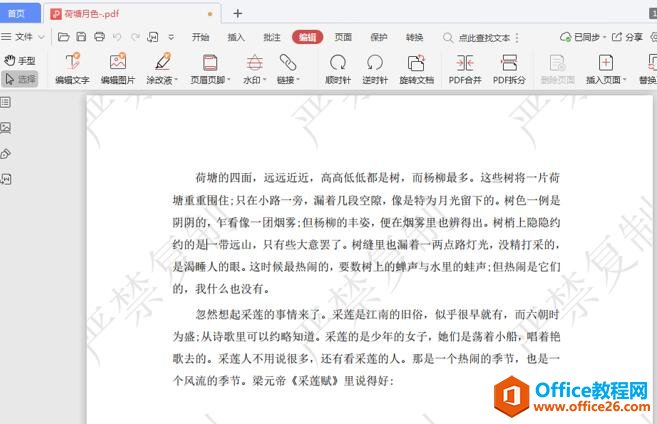Open the bottom left sidebar panel icon
The width and height of the screenshot is (657, 424).
[5, 179]
